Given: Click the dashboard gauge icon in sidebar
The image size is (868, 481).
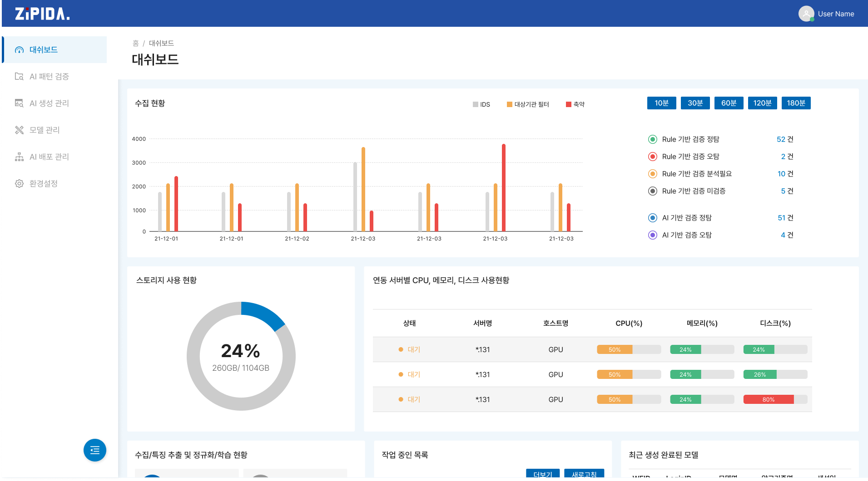Looking at the screenshot, I should [x=19, y=50].
